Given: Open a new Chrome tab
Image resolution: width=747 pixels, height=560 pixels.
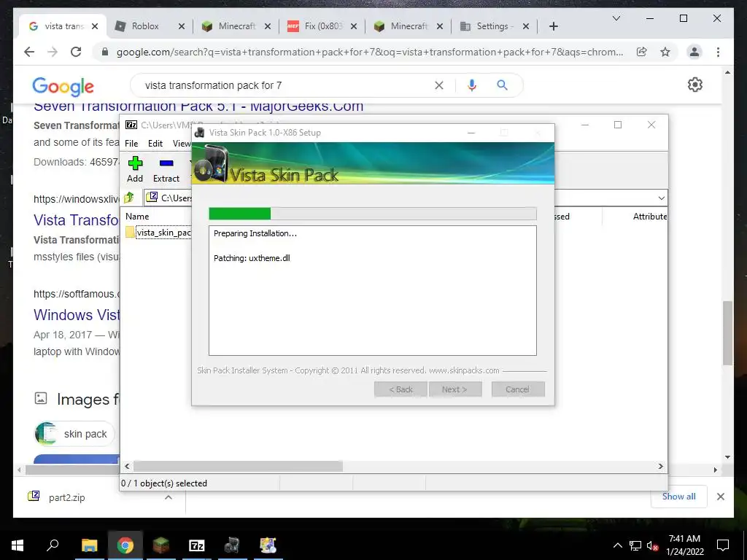Looking at the screenshot, I should point(554,26).
